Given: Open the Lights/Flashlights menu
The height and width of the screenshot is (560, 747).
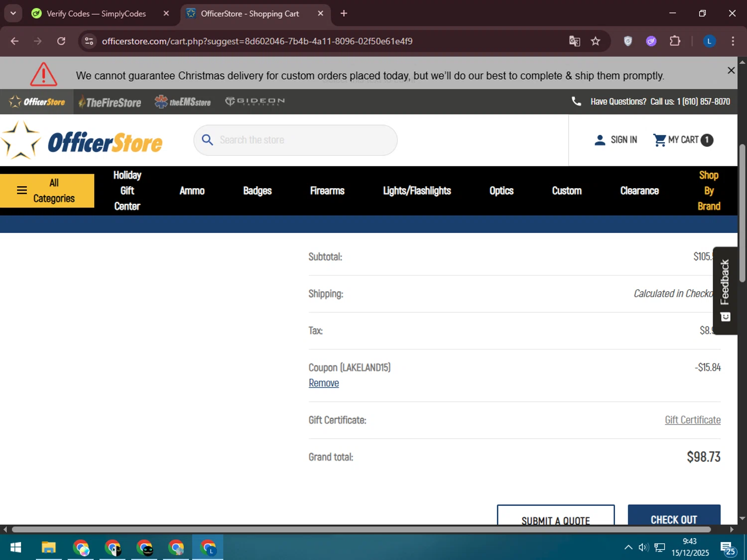Looking at the screenshot, I should (x=417, y=191).
